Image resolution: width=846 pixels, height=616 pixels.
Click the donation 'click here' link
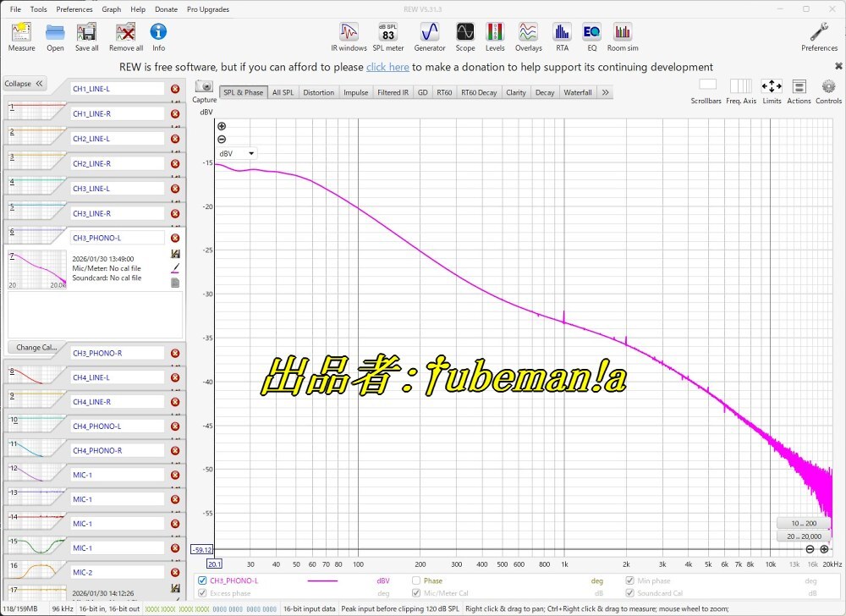(x=387, y=67)
